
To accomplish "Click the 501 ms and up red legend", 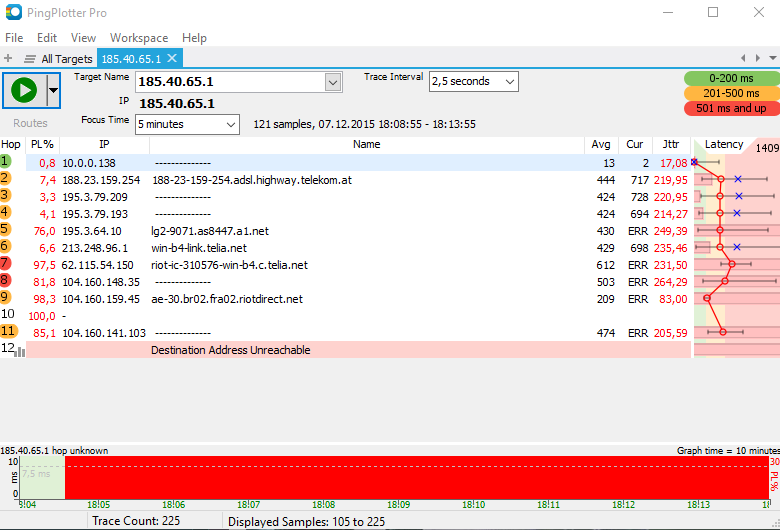I will 731,108.
